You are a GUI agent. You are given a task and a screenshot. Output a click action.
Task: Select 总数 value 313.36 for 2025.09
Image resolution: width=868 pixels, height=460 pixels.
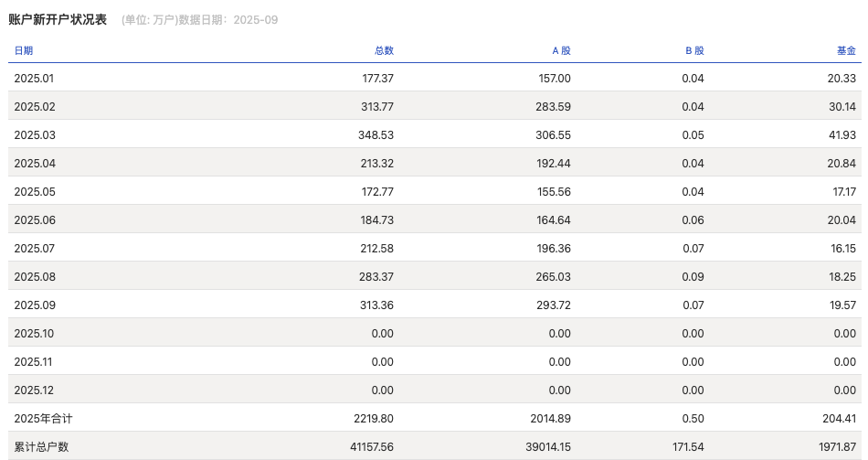click(377, 305)
